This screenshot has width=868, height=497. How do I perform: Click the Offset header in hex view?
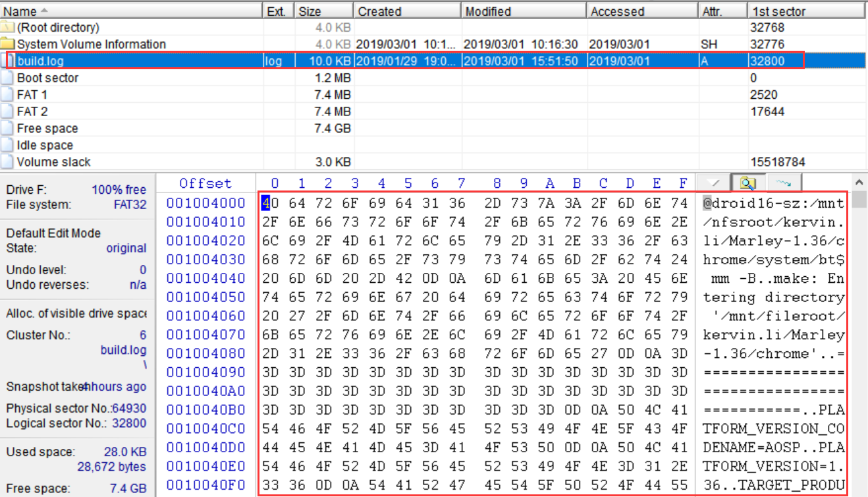(205, 183)
